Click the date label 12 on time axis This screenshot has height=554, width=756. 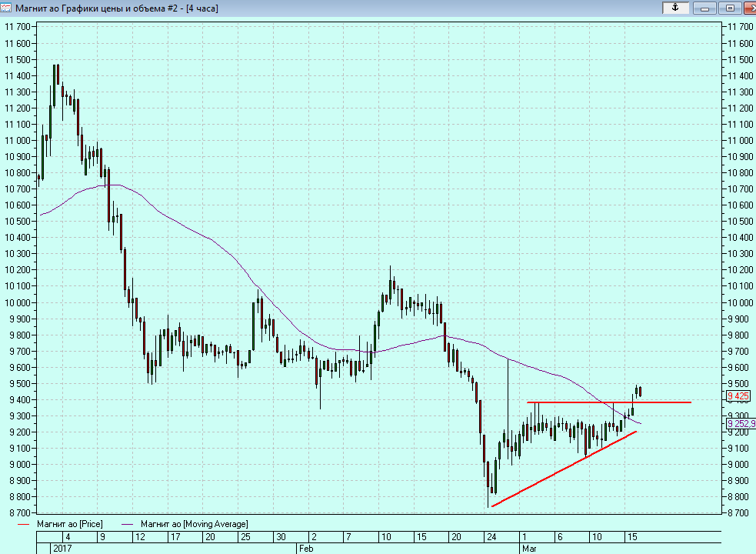click(x=140, y=536)
